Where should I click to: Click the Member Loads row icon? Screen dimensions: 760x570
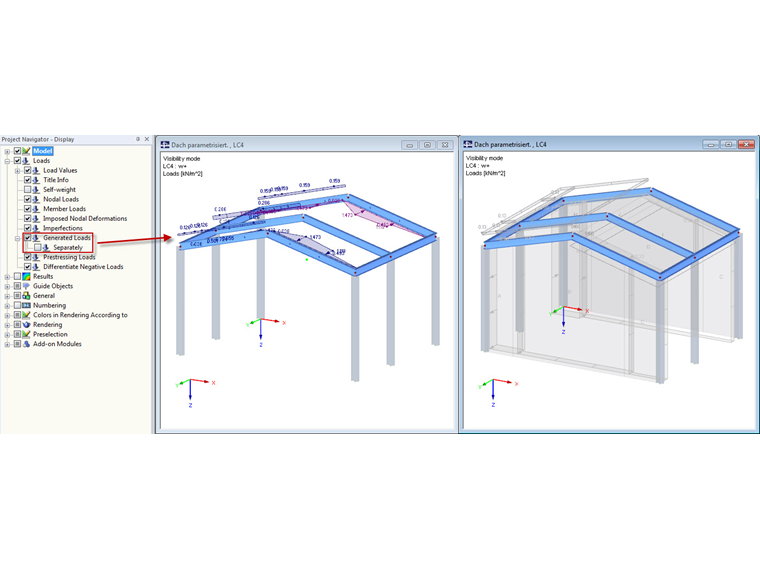pos(36,209)
